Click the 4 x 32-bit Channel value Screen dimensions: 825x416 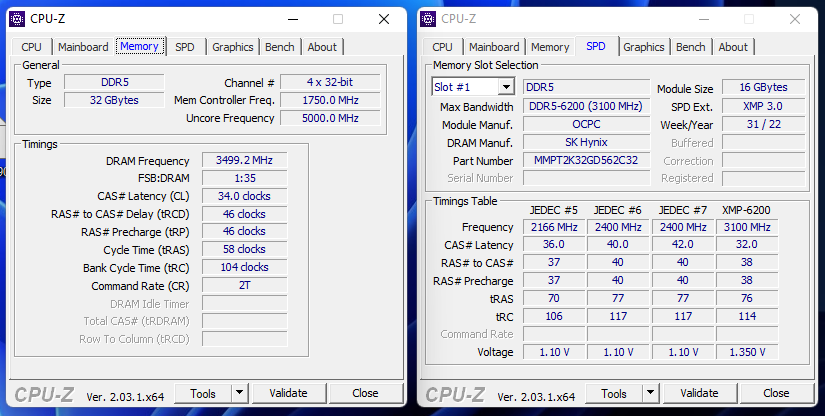pos(330,83)
